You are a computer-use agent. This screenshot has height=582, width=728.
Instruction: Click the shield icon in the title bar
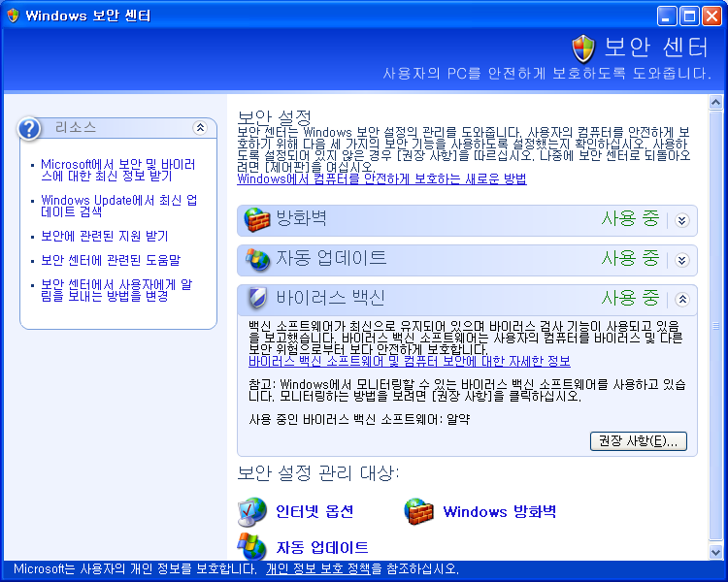tap(13, 16)
